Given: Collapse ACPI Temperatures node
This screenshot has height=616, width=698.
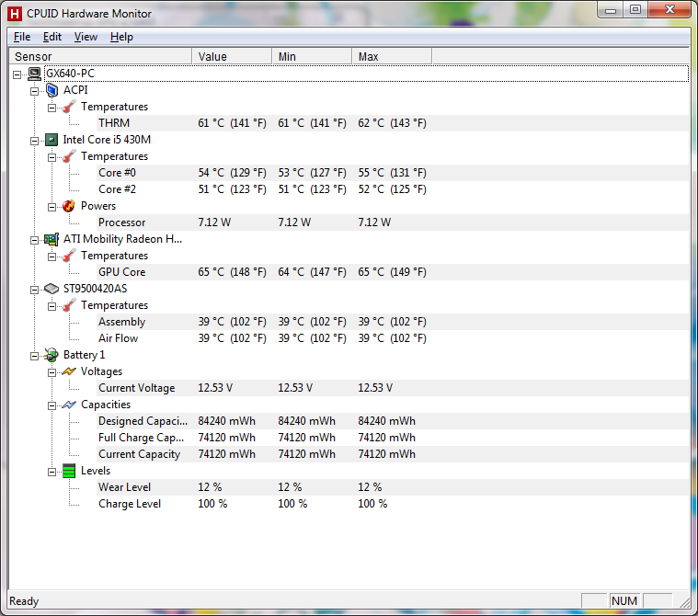Looking at the screenshot, I should (51, 108).
